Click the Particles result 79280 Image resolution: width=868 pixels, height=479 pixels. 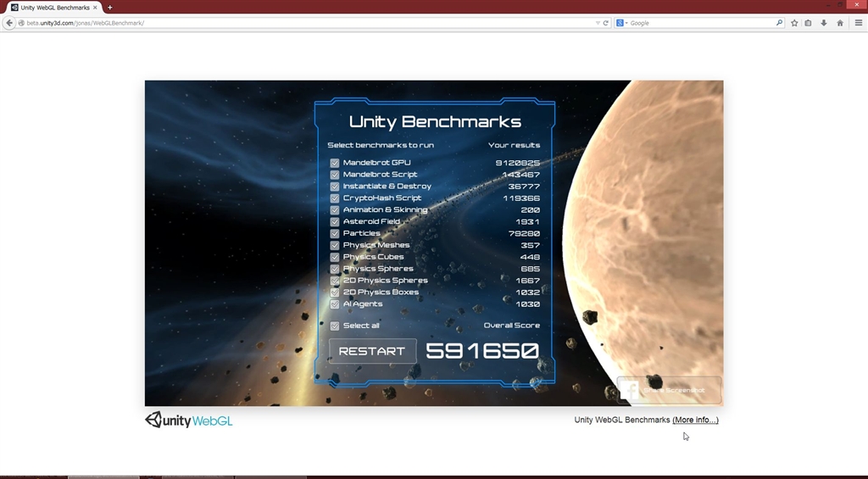pyautogui.click(x=524, y=234)
